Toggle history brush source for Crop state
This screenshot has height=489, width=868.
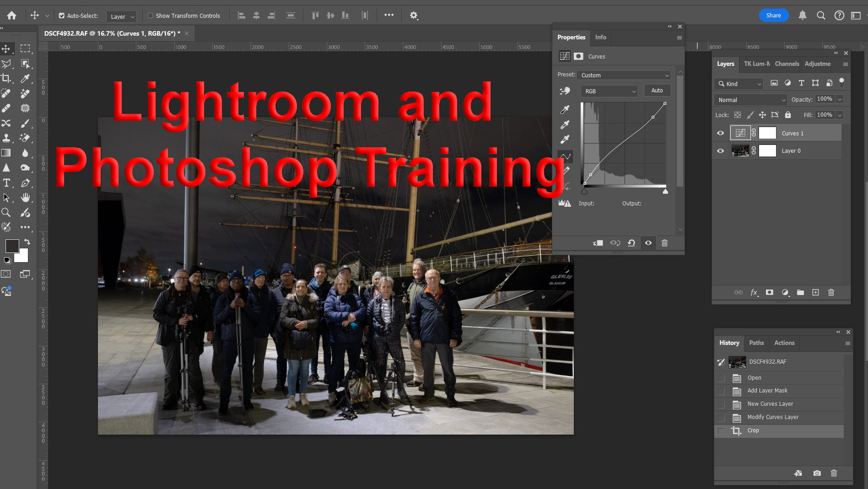tap(722, 430)
